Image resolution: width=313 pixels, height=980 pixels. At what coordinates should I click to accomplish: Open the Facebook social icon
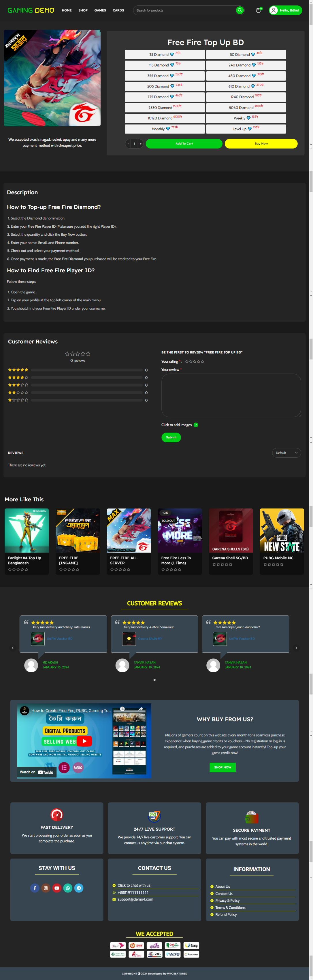click(x=35, y=888)
